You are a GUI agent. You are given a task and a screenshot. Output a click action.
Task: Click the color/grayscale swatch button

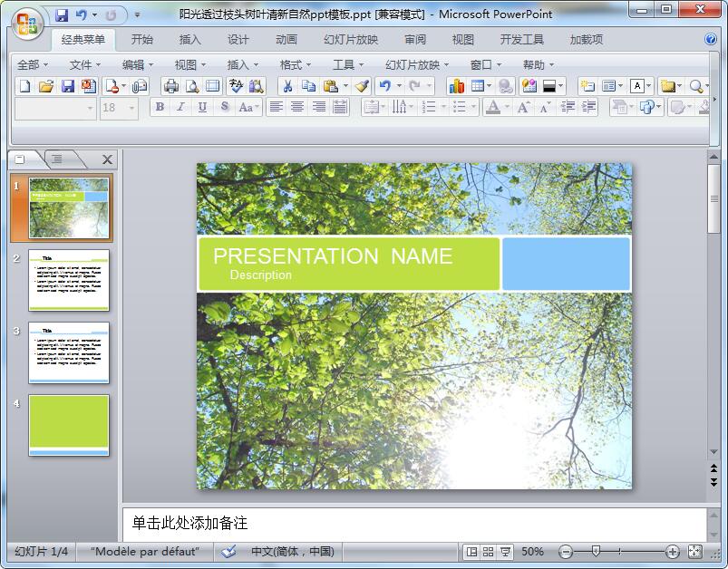tap(549, 86)
